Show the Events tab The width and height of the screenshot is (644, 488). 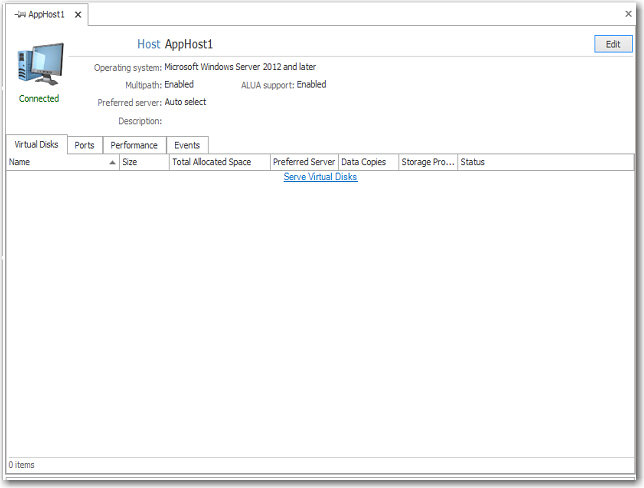coord(187,145)
